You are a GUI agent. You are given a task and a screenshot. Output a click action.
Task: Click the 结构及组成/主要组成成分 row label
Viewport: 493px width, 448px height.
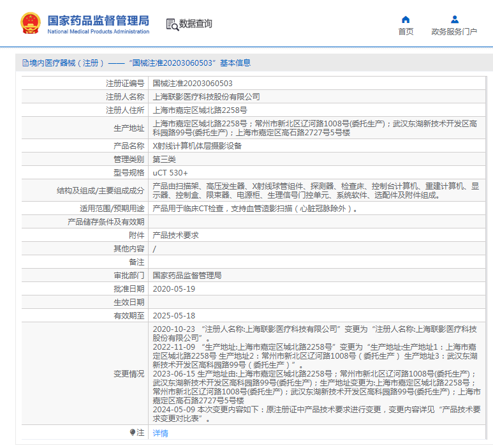point(101,191)
